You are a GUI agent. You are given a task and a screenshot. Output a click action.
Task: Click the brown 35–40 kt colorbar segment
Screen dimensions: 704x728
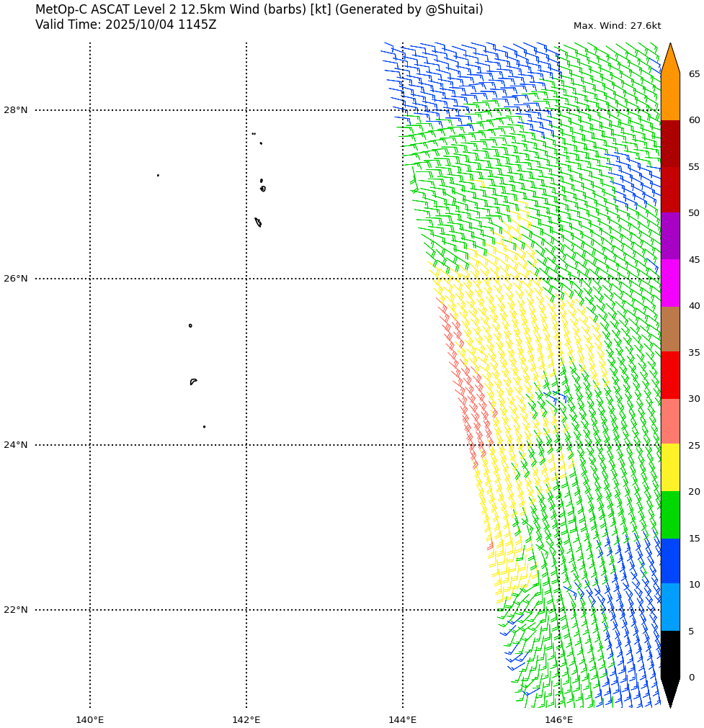click(x=670, y=329)
